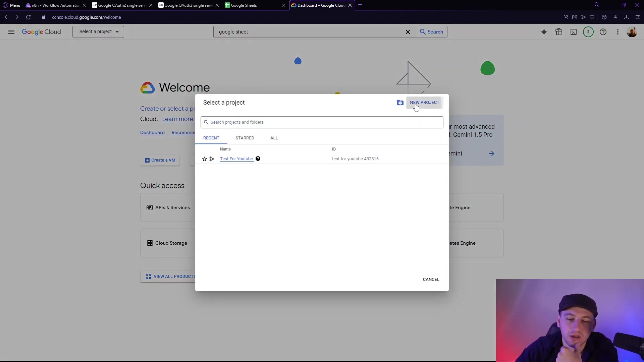Open Gemini AI assistant sparkle icon
This screenshot has width=644, height=362.
(544, 32)
